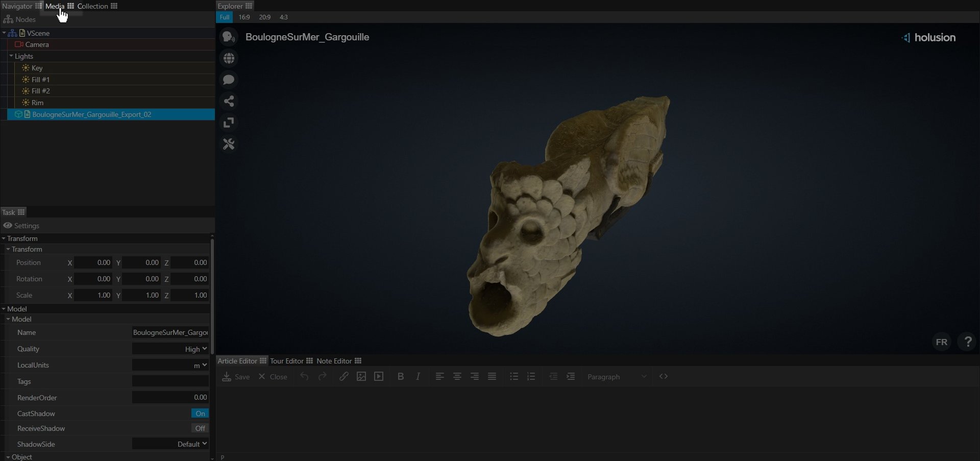
Task: Click the Nodes button
Action: pyautogui.click(x=19, y=19)
